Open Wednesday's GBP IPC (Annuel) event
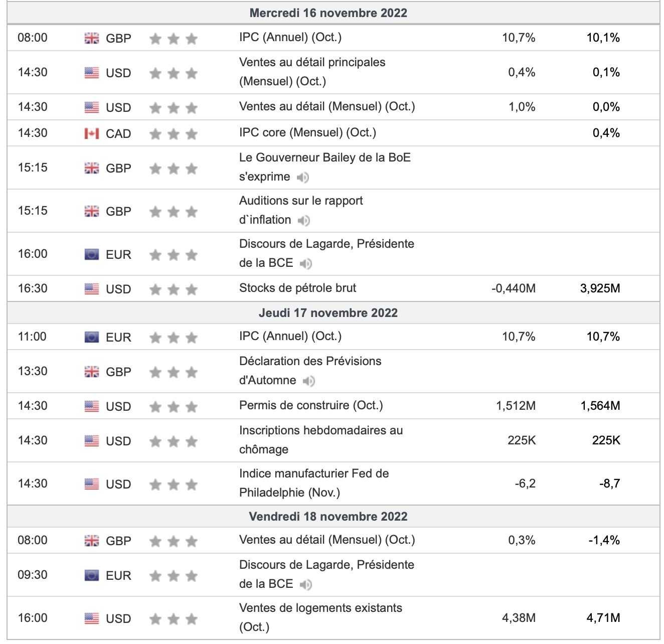Image resolution: width=664 pixels, height=644 pixels. click(x=290, y=37)
